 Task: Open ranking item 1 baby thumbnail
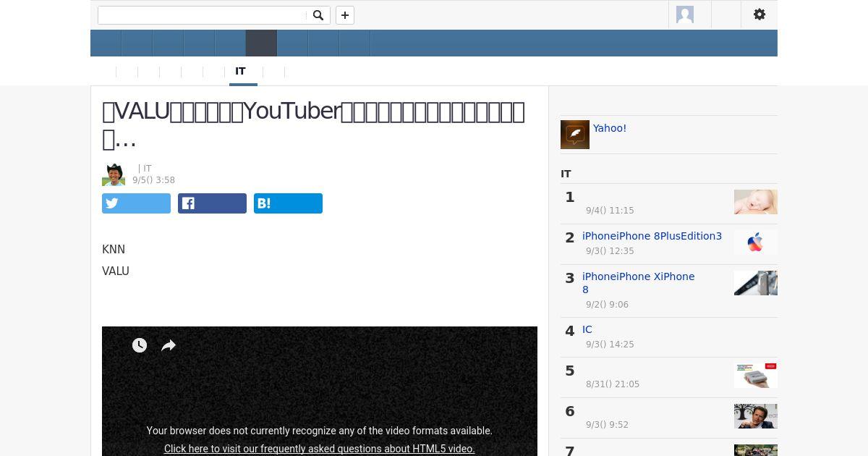(756, 202)
